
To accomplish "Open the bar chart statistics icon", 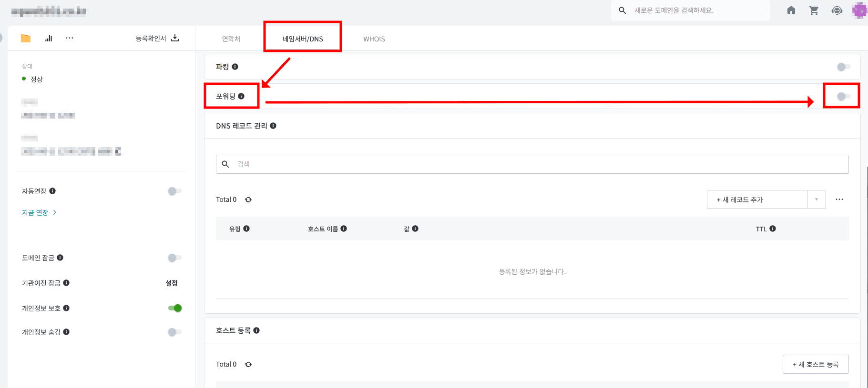I will point(49,38).
